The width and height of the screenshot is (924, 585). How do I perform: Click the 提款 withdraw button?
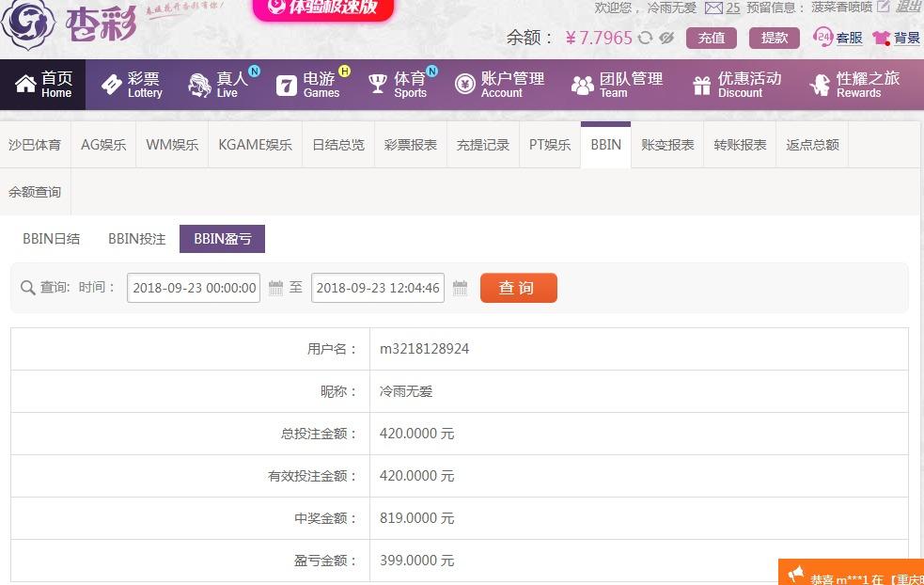774,38
